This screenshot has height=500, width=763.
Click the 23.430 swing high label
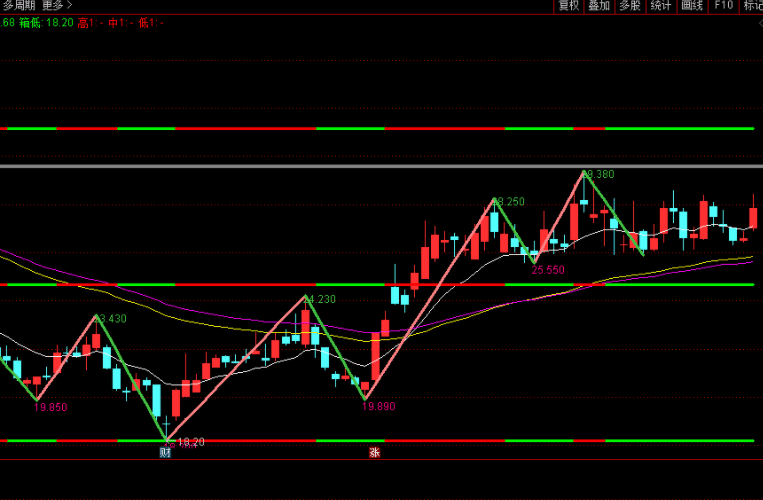(x=112, y=319)
